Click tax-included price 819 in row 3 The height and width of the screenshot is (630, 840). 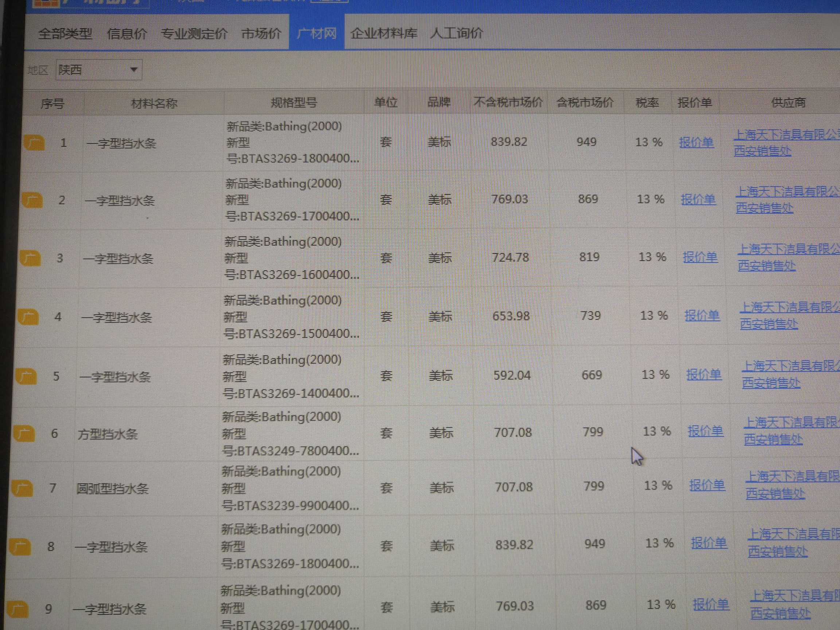[x=590, y=257]
